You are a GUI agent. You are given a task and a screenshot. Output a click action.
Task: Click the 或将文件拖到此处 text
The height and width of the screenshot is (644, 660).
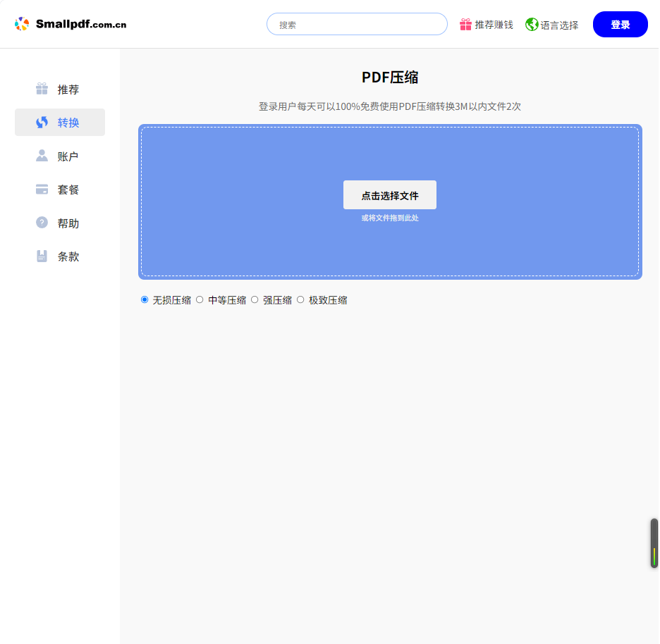[390, 218]
